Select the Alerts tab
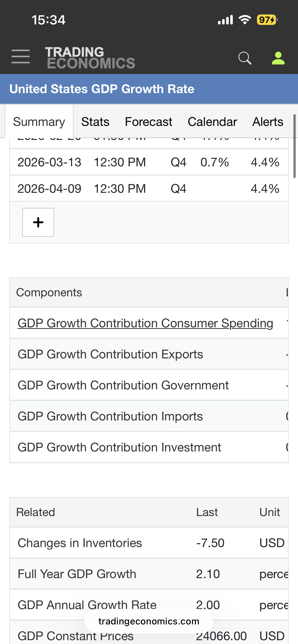Screen dimensions: 298x644 (x=268, y=122)
